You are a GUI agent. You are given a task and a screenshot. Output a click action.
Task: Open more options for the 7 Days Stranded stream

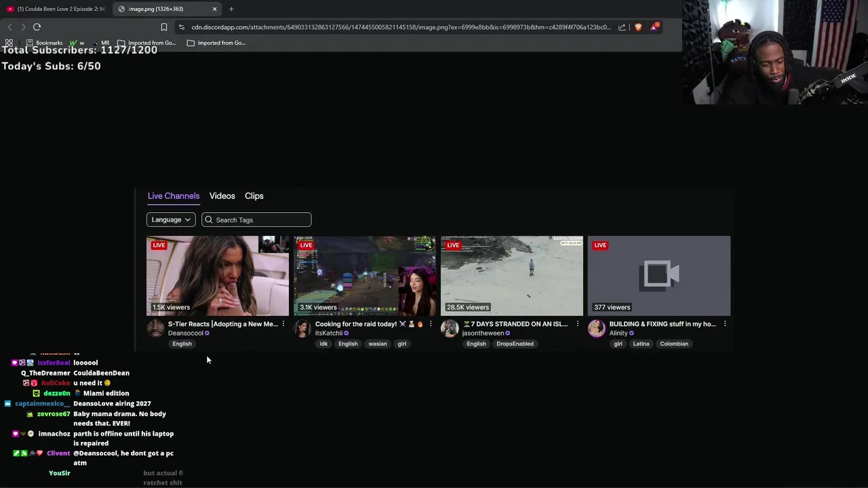click(x=578, y=324)
